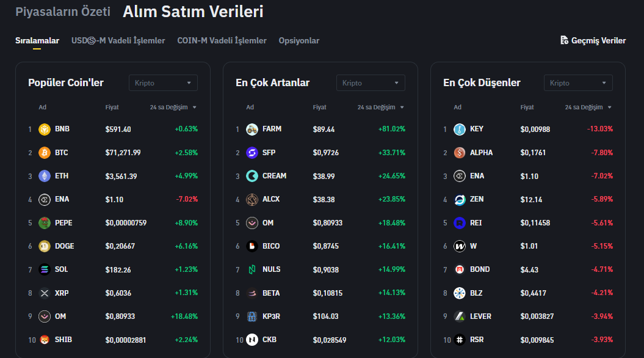This screenshot has width=644, height=358.
Task: Go to Piyasaların Özeti heading
Action: click(63, 12)
